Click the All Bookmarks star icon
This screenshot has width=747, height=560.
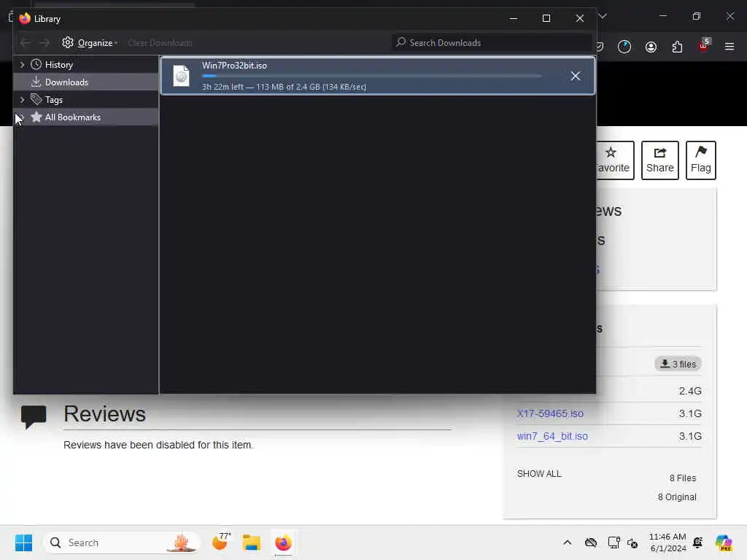36,117
